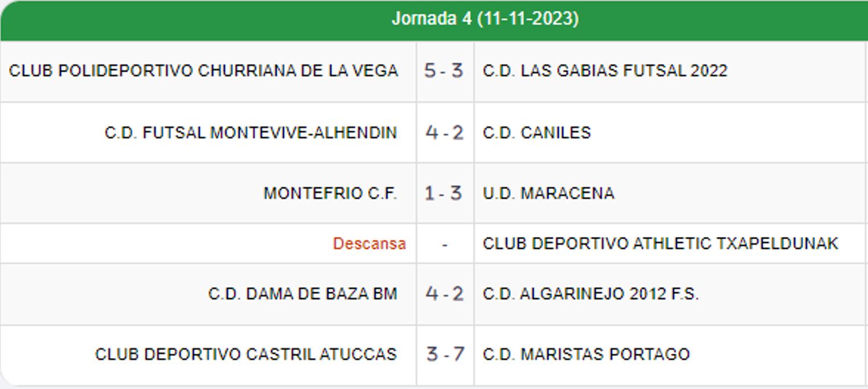The height and width of the screenshot is (389, 868).
Task: Open Club Polideportivo Churriana de la Vega team
Action: coord(203,71)
